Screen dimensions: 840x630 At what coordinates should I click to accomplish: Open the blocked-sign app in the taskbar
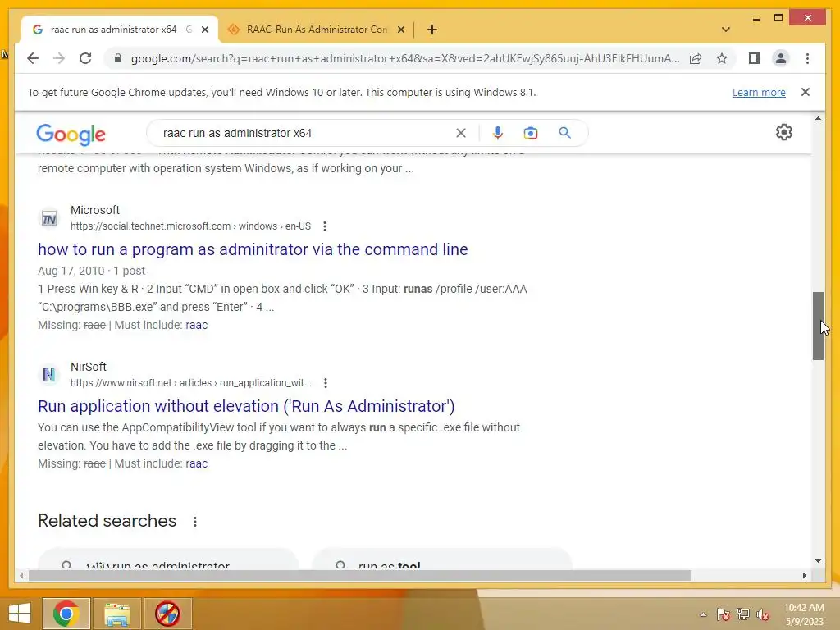[167, 614]
